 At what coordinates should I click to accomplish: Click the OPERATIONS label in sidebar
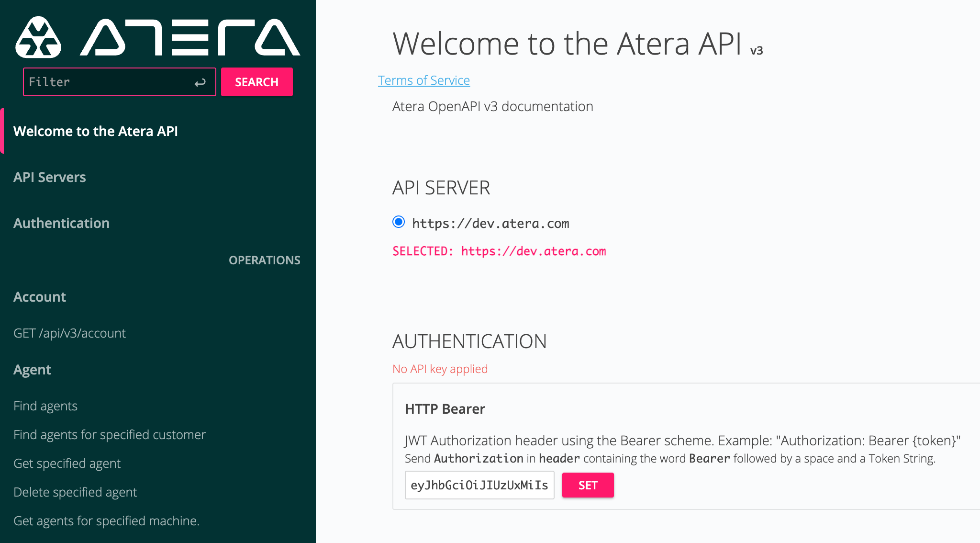[x=265, y=260]
